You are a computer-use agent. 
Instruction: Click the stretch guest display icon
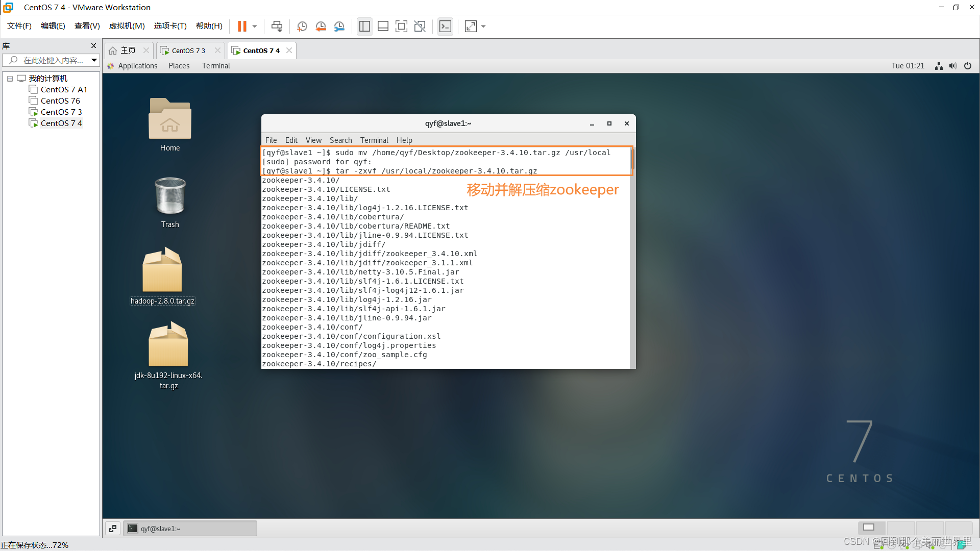(x=471, y=26)
